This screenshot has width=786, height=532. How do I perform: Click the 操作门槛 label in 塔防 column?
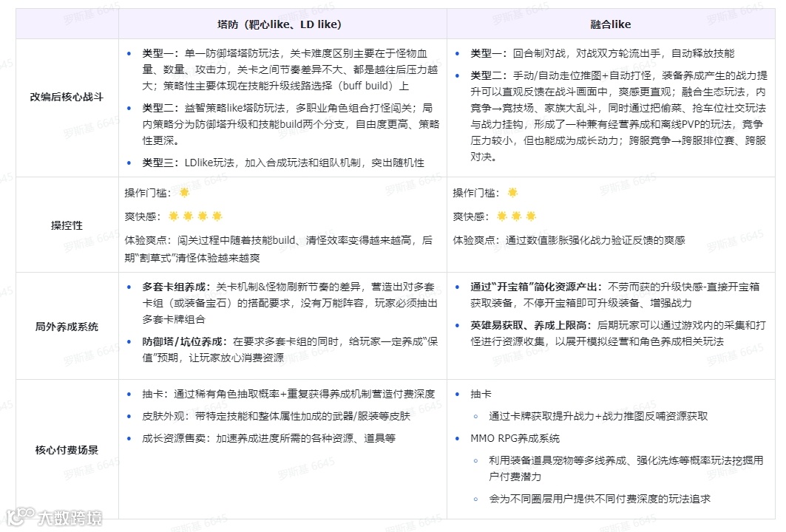point(148,193)
